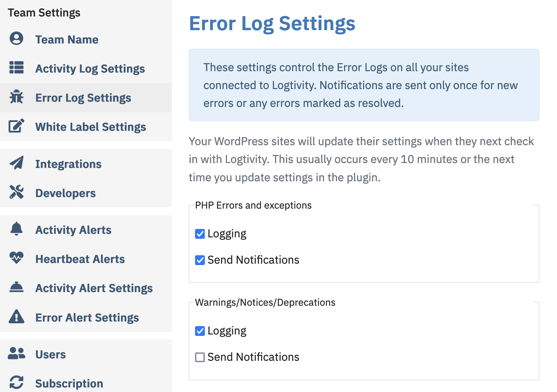The height and width of the screenshot is (392, 557).
Task: Select the Integrations paper plane icon
Action: 16,163
